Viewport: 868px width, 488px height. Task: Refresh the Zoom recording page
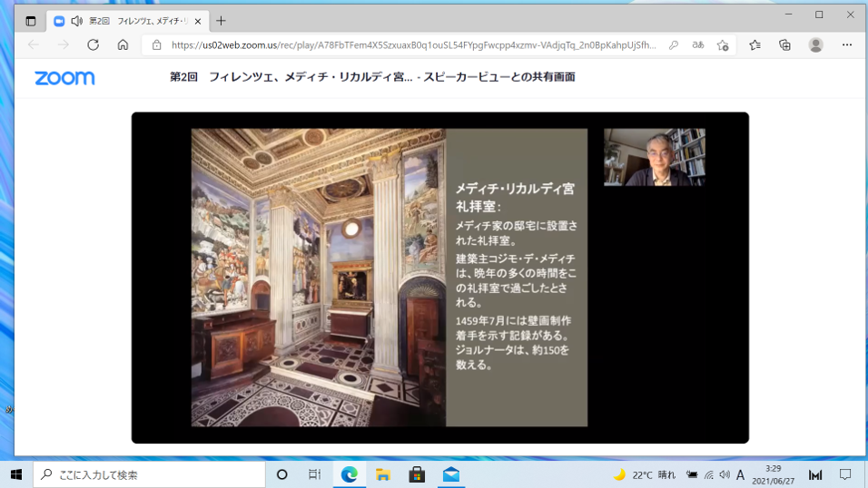click(93, 44)
